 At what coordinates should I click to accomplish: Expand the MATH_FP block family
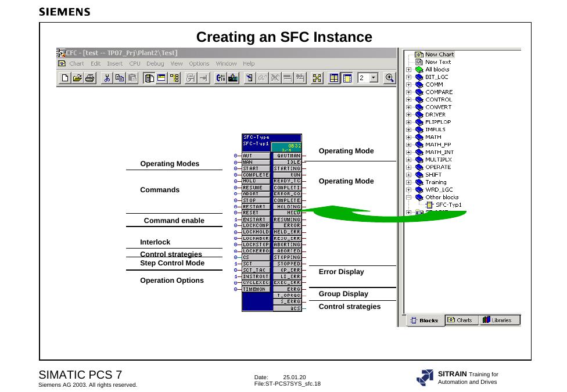coord(408,145)
